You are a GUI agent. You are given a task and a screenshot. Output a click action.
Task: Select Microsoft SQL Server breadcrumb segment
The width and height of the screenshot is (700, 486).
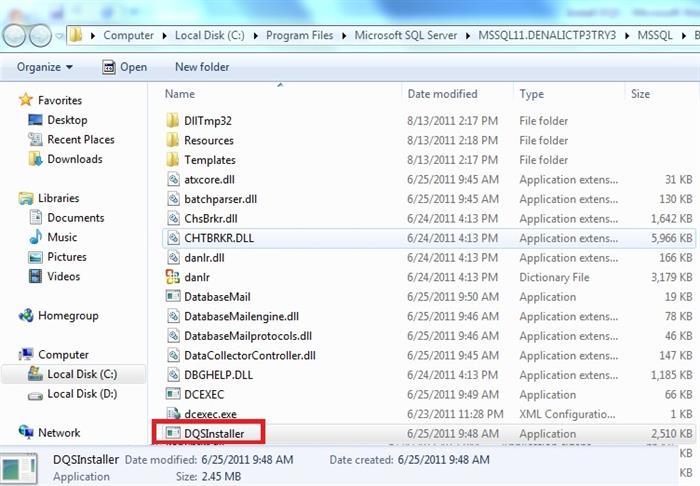coord(406,35)
